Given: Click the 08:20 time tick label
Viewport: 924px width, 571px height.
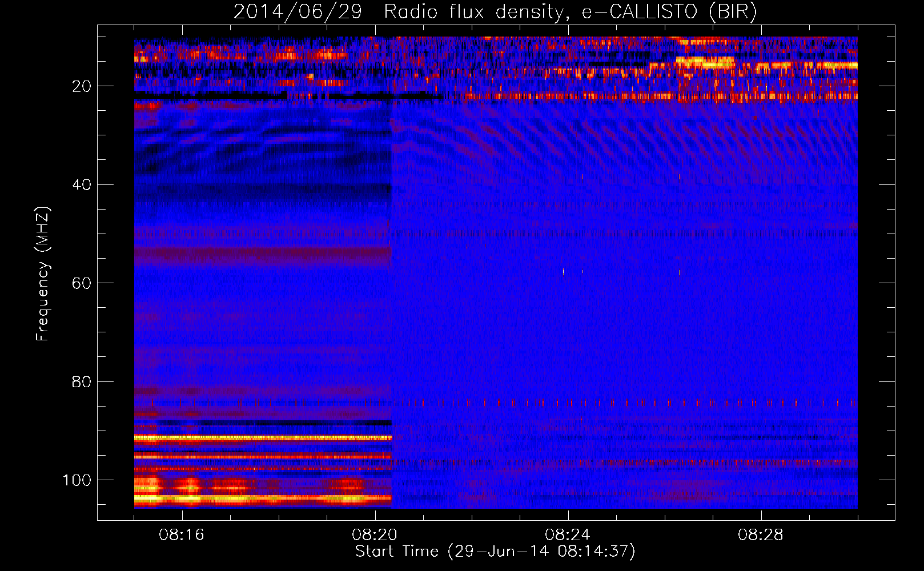Looking at the screenshot, I should [x=375, y=535].
